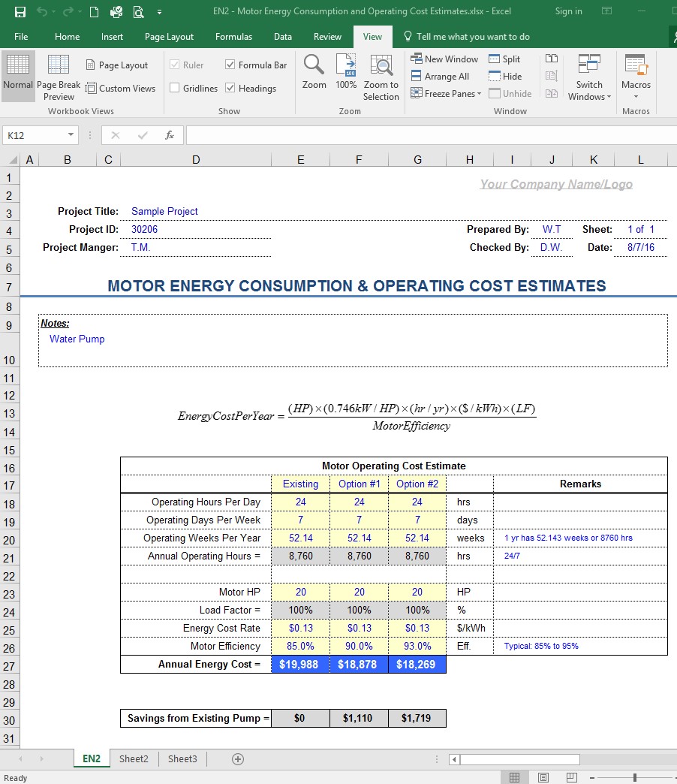This screenshot has width=677, height=784.
Task: Click the New blank document icon
Action: click(x=94, y=11)
